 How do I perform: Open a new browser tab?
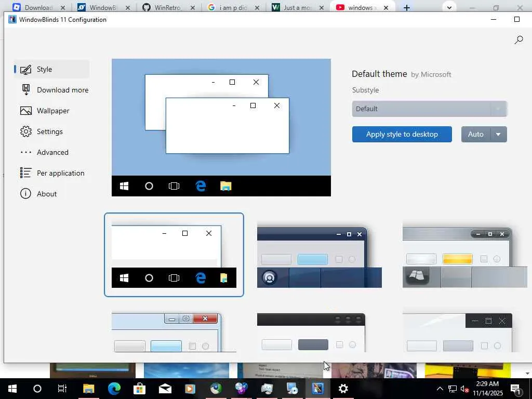pyautogui.click(x=406, y=7)
